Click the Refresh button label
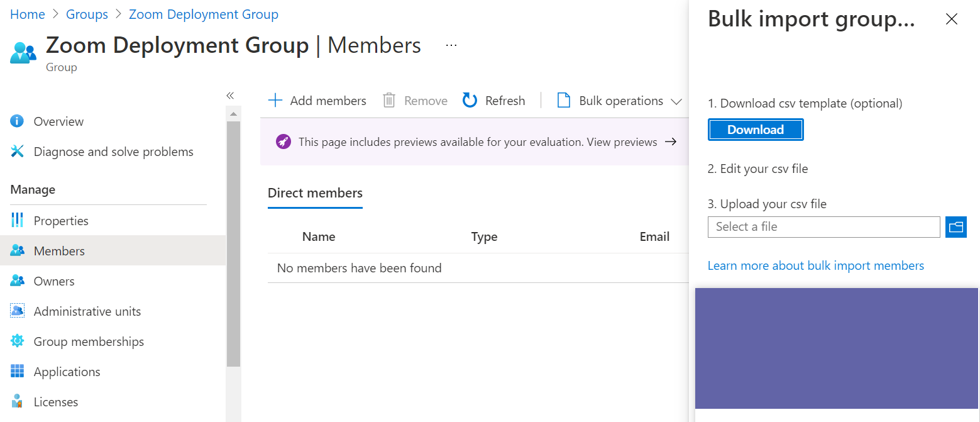 (505, 101)
